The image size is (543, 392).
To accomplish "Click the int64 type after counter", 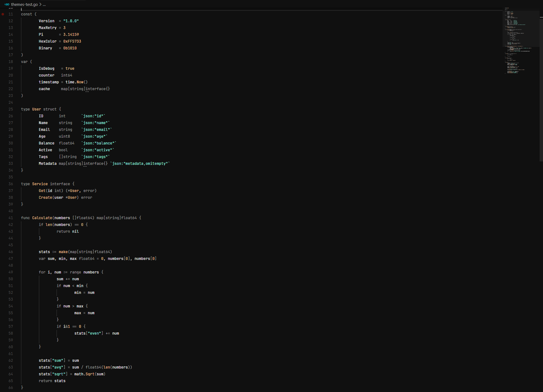I will tap(66, 75).
